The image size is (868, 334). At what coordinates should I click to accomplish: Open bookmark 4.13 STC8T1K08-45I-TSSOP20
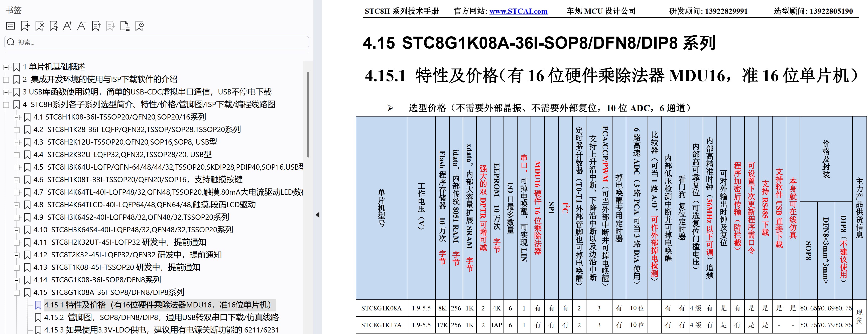(x=116, y=268)
